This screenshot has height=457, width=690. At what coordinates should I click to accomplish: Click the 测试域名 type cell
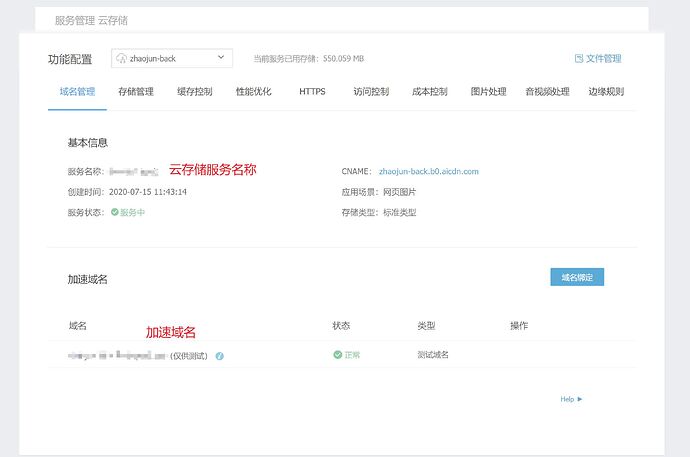pyautogui.click(x=433, y=355)
